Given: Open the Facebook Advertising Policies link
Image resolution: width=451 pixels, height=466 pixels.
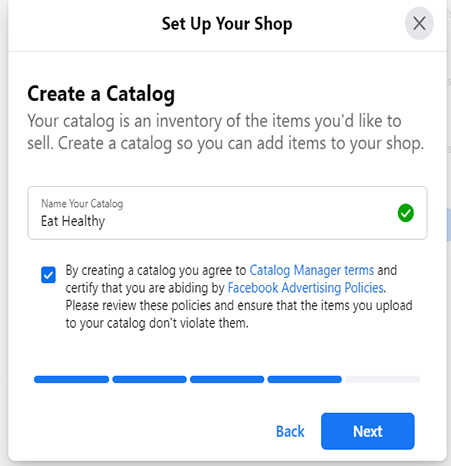Looking at the screenshot, I should (x=305, y=288).
